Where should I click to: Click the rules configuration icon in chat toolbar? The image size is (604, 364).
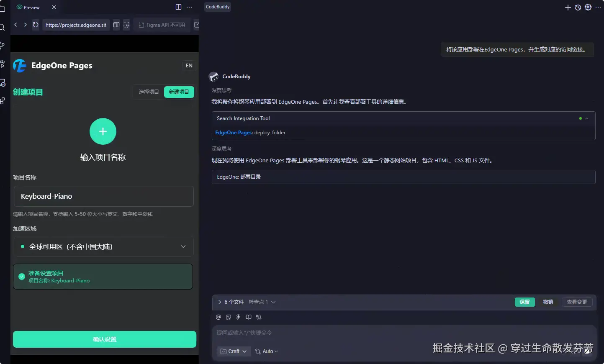pyautogui.click(x=259, y=317)
